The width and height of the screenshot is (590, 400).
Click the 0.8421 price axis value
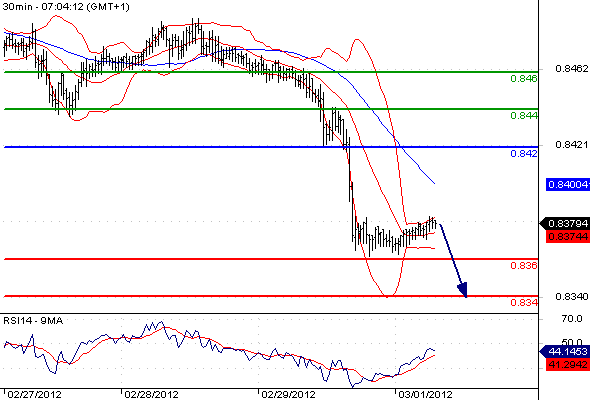(x=572, y=144)
